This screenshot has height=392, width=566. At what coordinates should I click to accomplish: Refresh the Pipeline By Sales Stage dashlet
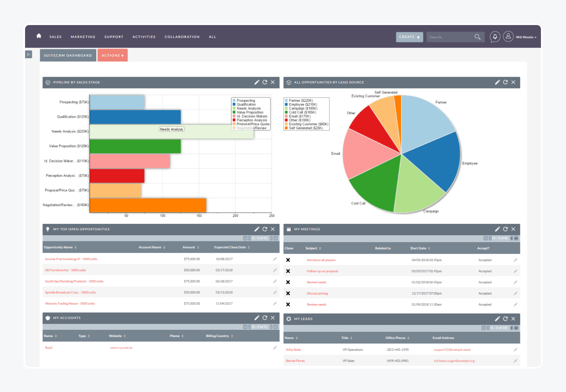(265, 82)
